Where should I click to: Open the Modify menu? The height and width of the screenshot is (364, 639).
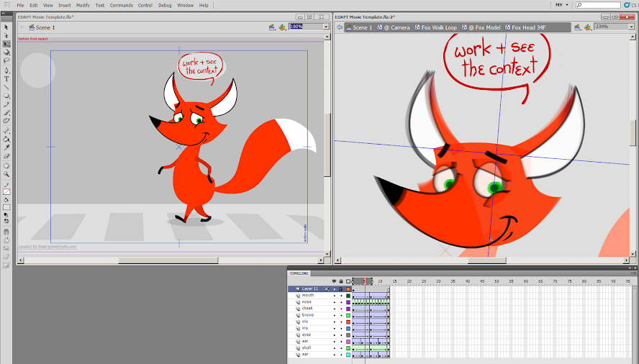83,5
